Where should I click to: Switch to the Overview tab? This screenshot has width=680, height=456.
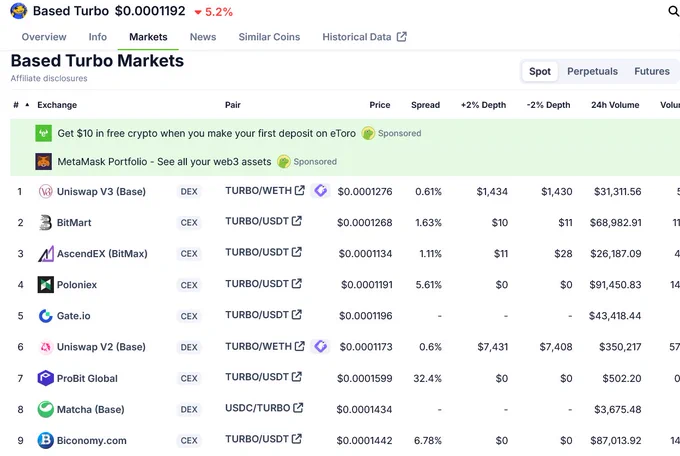[44, 37]
